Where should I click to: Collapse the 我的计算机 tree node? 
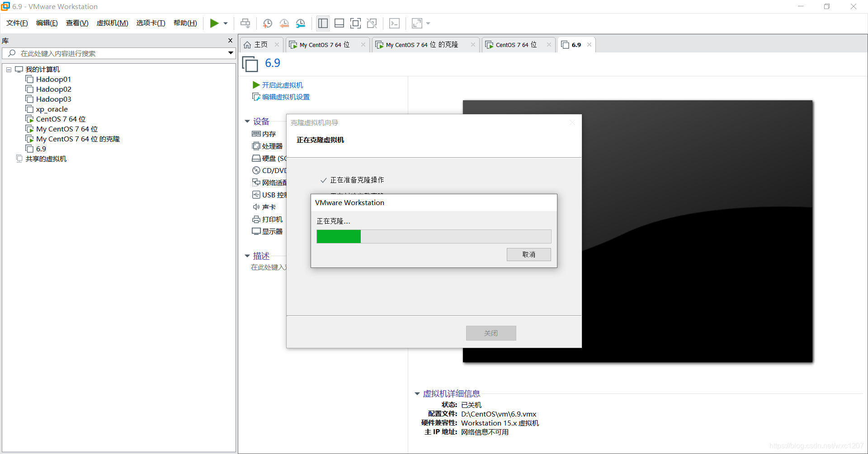coord(9,70)
